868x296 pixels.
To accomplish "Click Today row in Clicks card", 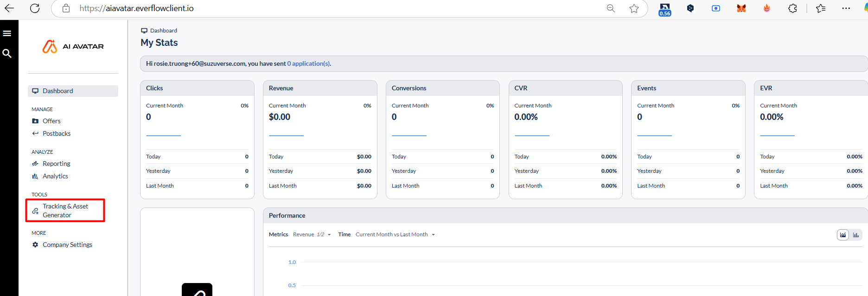I will (x=197, y=157).
